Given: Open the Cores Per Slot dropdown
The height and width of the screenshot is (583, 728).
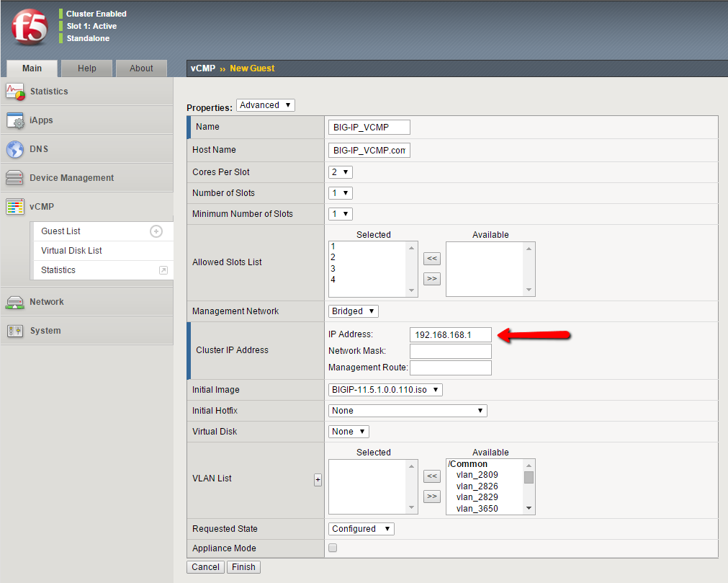Looking at the screenshot, I should click(x=341, y=172).
